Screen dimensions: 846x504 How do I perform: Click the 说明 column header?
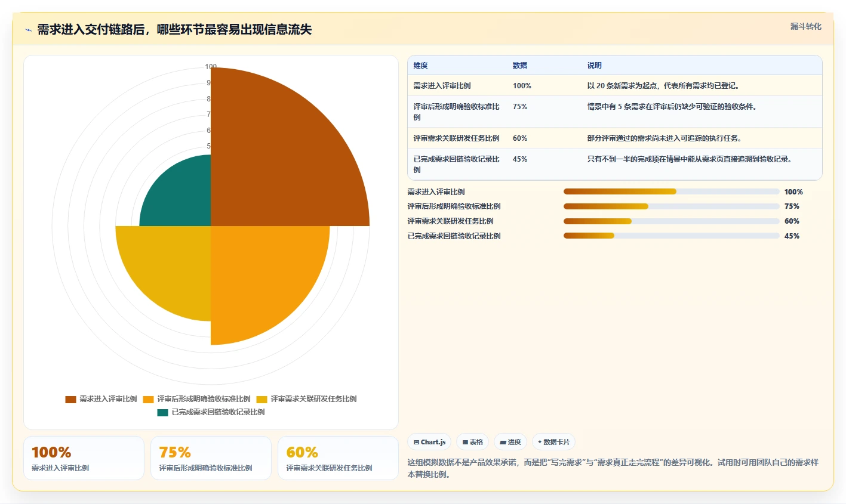point(594,66)
